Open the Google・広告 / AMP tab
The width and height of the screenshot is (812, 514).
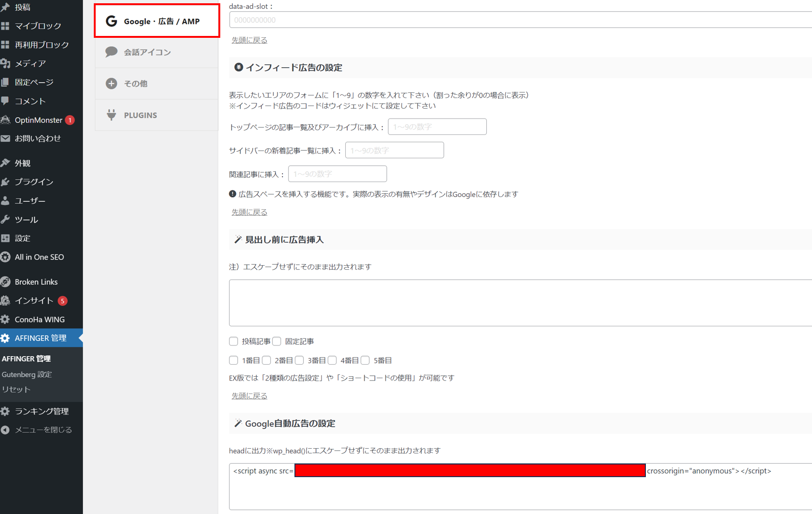(157, 21)
